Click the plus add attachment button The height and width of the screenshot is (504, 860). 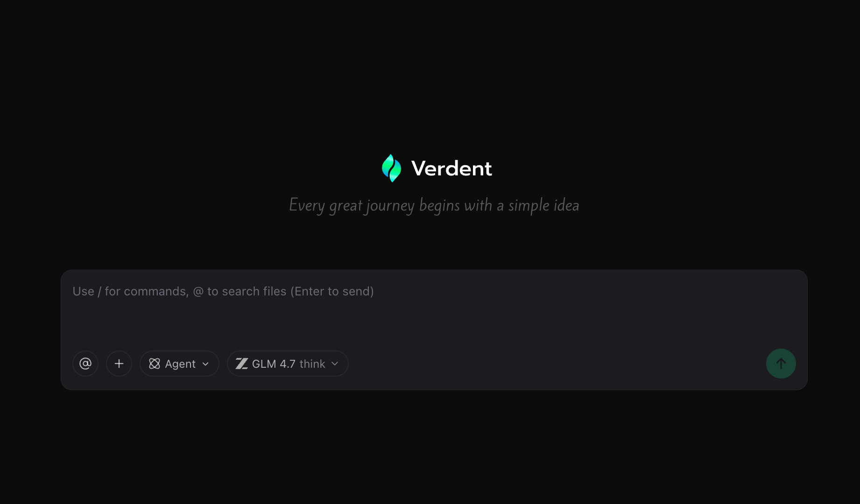pos(119,364)
